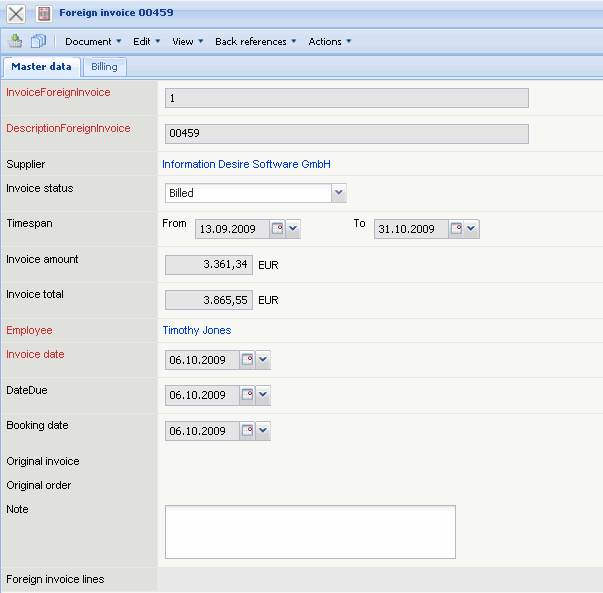
Task: Click the foreign invoice icon in title bar
Action: [44, 14]
